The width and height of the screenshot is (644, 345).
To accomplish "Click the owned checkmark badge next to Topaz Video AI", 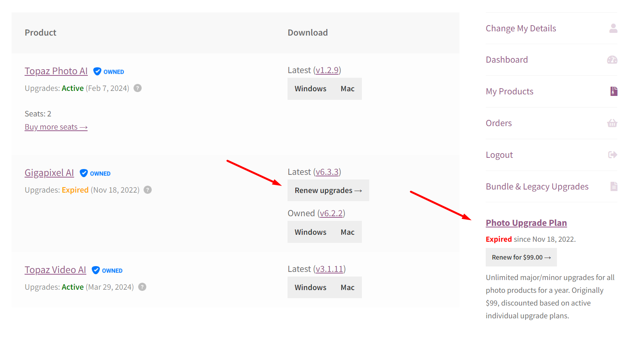I will click(107, 270).
